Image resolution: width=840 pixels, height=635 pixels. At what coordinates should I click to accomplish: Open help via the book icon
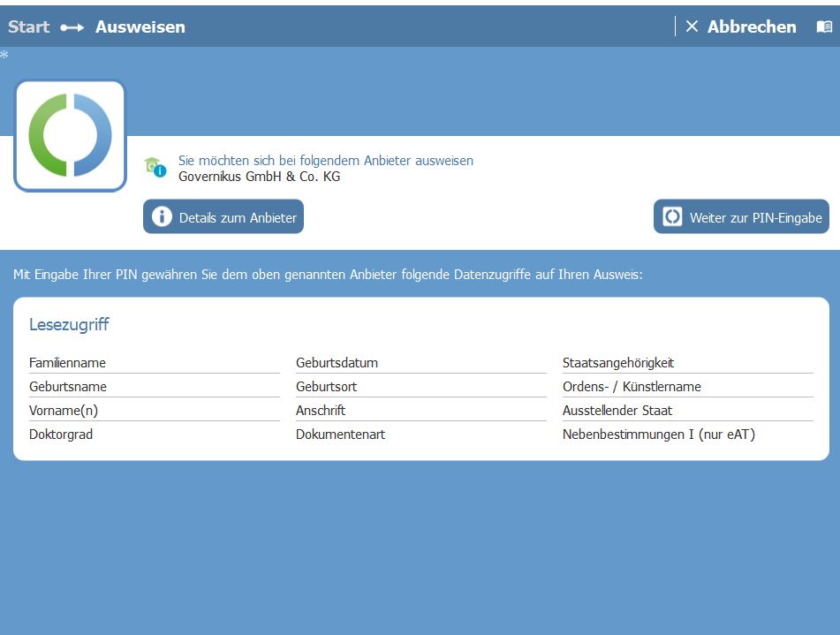pos(823,26)
